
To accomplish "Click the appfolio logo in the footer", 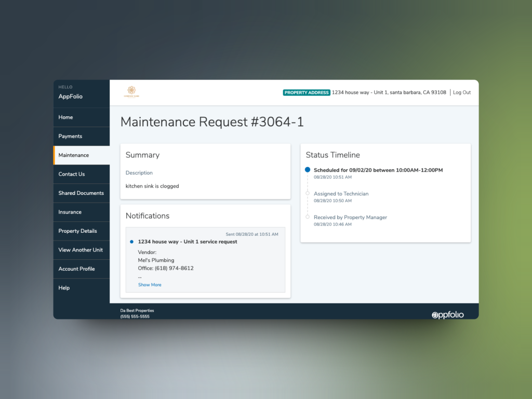I will click(447, 314).
